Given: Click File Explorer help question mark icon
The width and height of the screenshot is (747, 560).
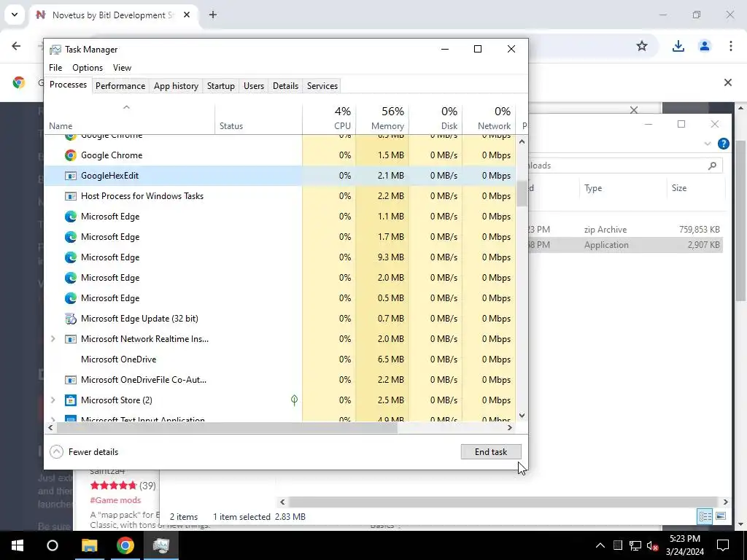Looking at the screenshot, I should [x=723, y=144].
